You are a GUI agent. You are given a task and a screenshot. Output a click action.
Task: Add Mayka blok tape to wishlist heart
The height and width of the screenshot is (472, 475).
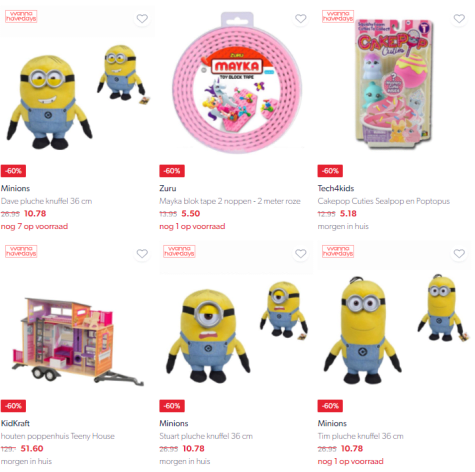tap(301, 19)
